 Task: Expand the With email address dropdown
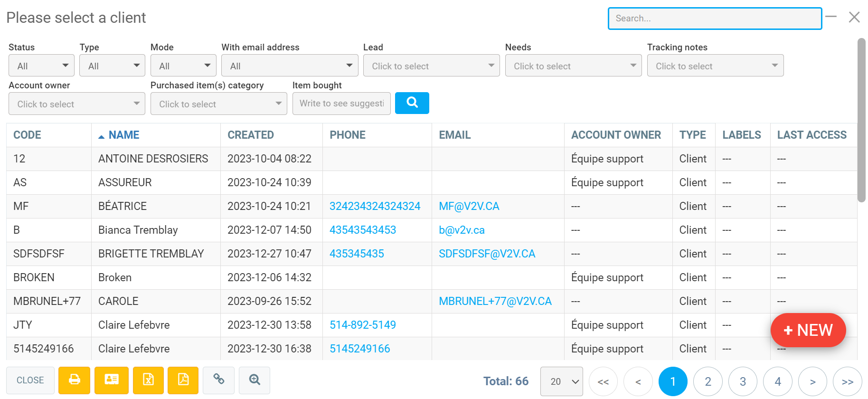[290, 66]
